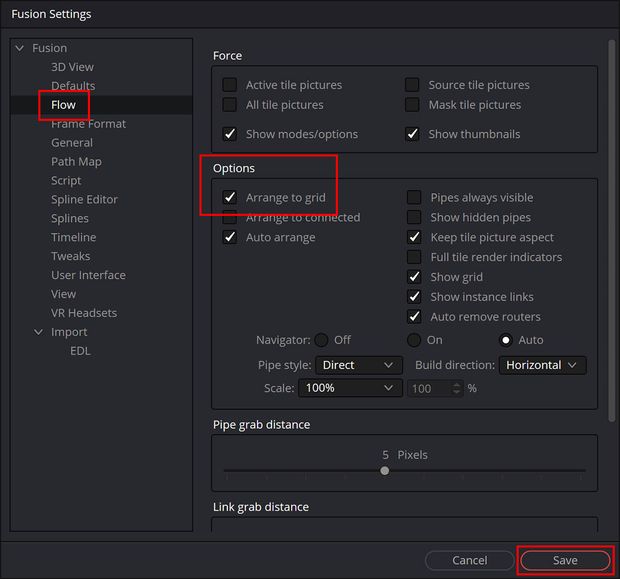The image size is (620, 579).
Task: Uncheck Show thumbnails option
Action: [x=412, y=134]
